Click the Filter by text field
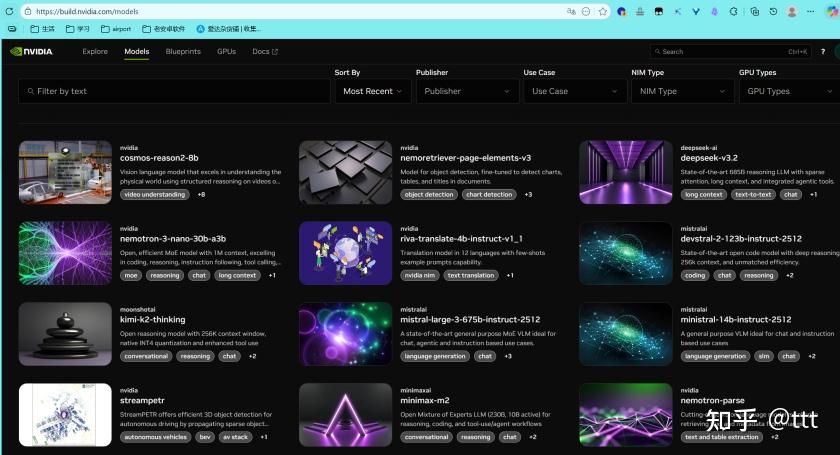 [x=174, y=91]
